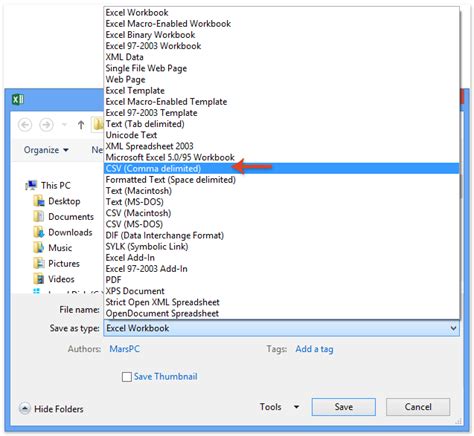The width and height of the screenshot is (474, 436).
Task: Open Pictures in navigation tree
Action: [64, 263]
